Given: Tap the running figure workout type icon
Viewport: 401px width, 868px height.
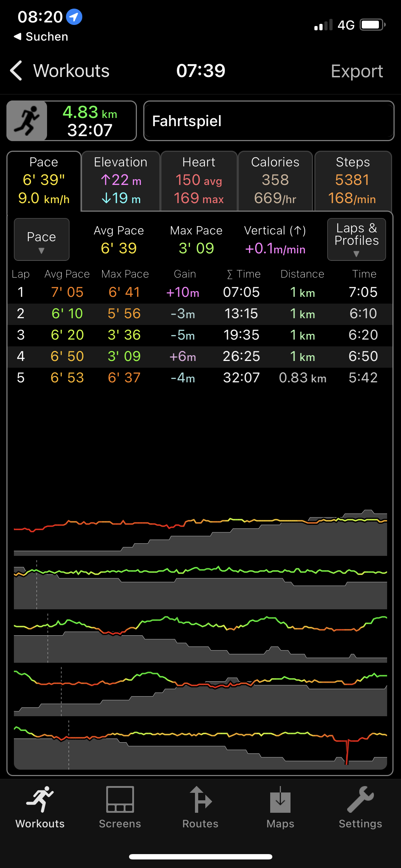Looking at the screenshot, I should click(27, 121).
